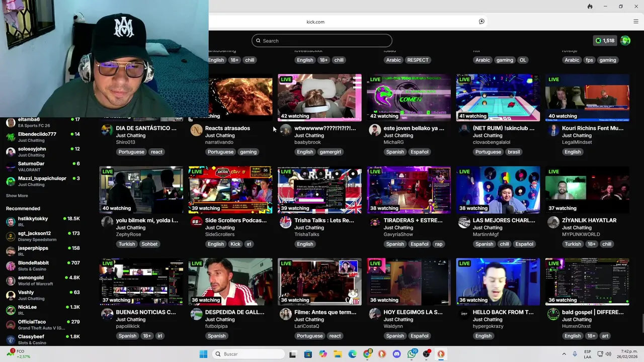Click SideScrollers channel avatar
The width and height of the screenshot is (644, 362).
pyautogui.click(x=196, y=222)
